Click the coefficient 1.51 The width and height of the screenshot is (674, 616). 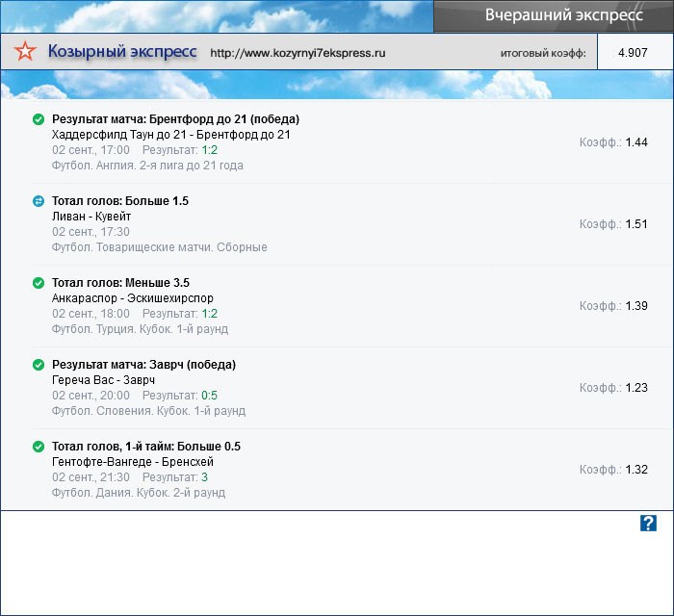point(636,224)
